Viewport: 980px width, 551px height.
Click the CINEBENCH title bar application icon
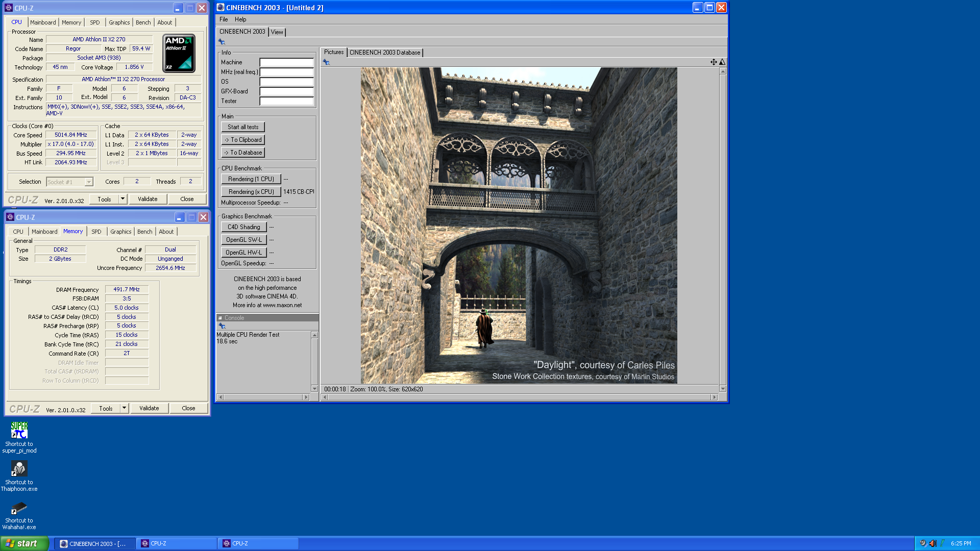(x=220, y=8)
